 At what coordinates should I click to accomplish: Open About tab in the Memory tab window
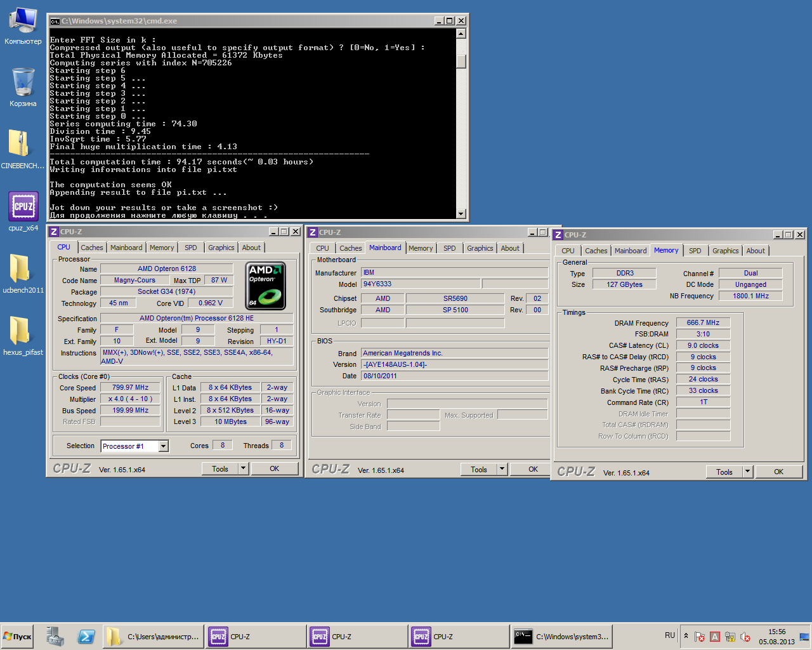coord(756,251)
